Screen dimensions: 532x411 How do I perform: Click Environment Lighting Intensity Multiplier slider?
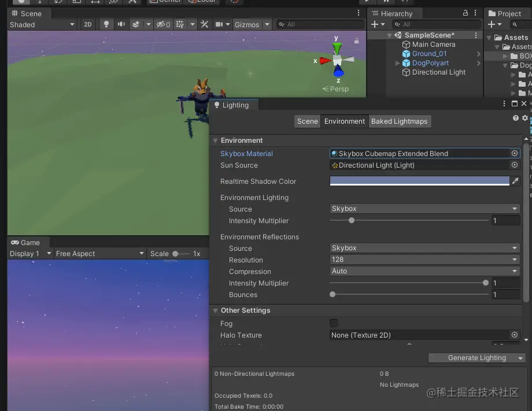[x=409, y=220]
